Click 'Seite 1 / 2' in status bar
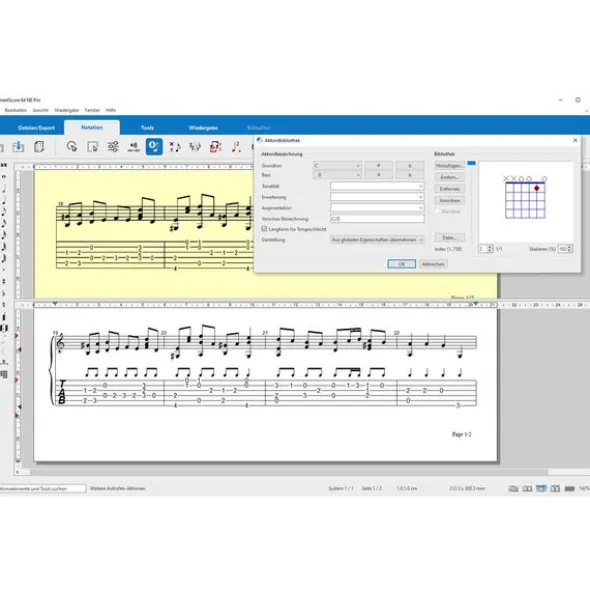Screen dimensions: 590x591 372,488
